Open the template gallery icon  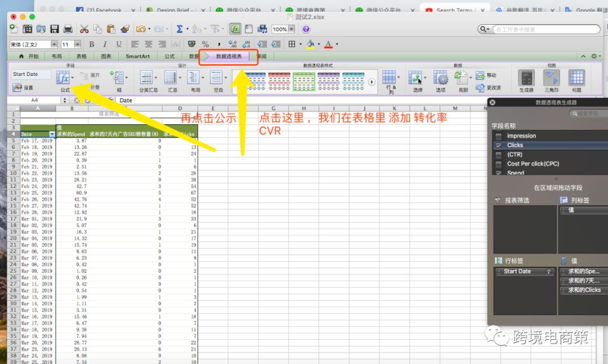pos(27,29)
